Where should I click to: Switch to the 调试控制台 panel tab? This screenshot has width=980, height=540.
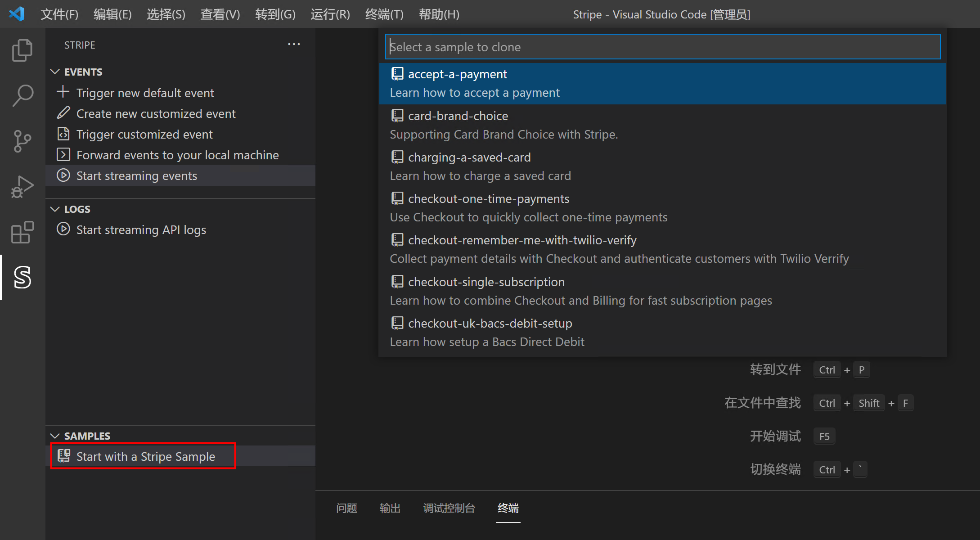click(x=449, y=508)
